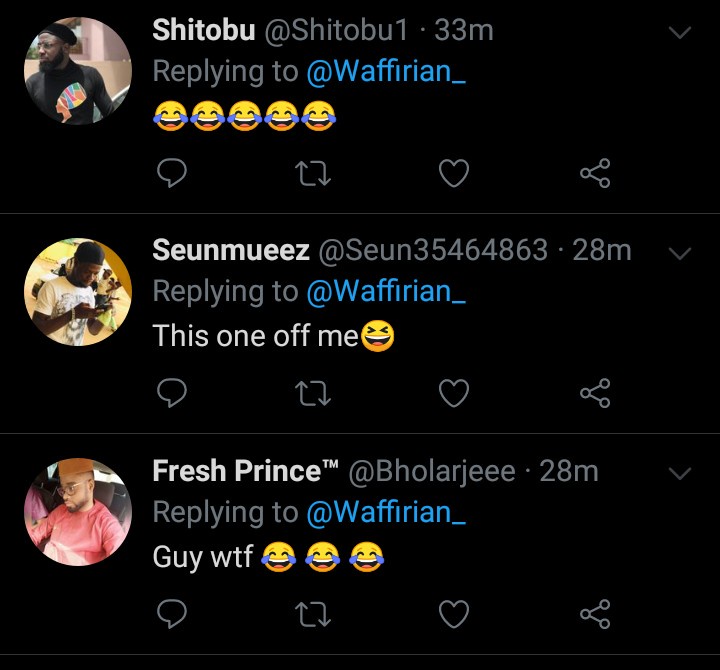Screen dimensions: 720x670
Task: Expand options chevron on Seunmueez's tweet
Action: pos(679,253)
